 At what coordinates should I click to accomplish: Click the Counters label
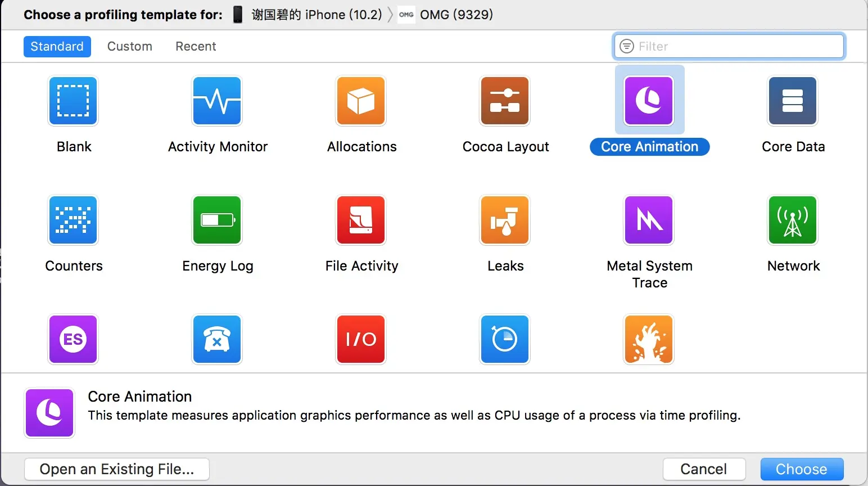74,266
